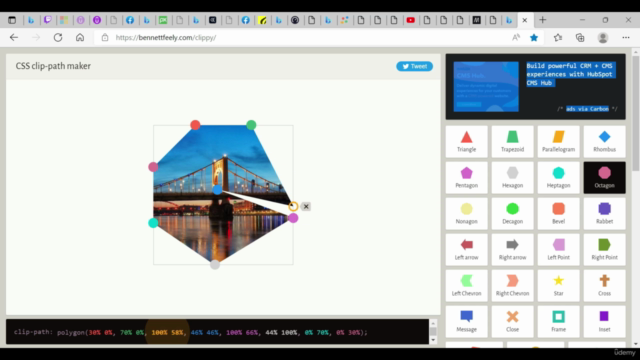Screen dimensions: 640x360
Task: Open the tab actions menu icon
Action: [x=12, y=20]
